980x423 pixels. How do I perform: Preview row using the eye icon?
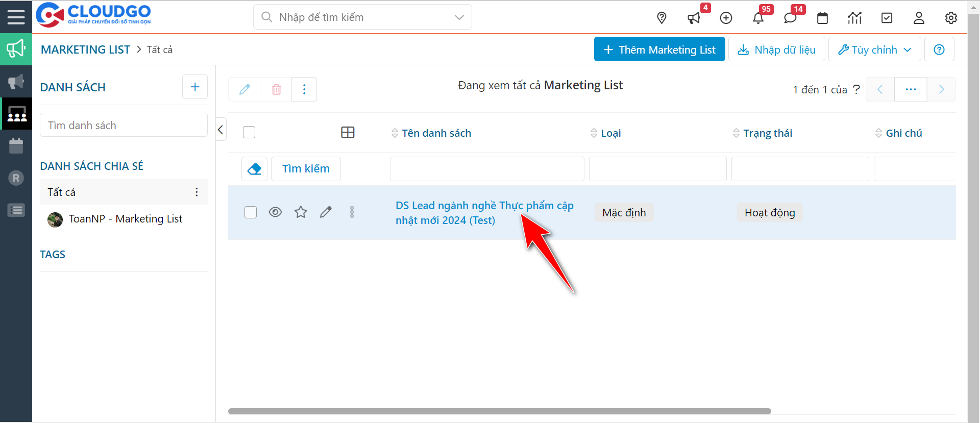(x=275, y=212)
